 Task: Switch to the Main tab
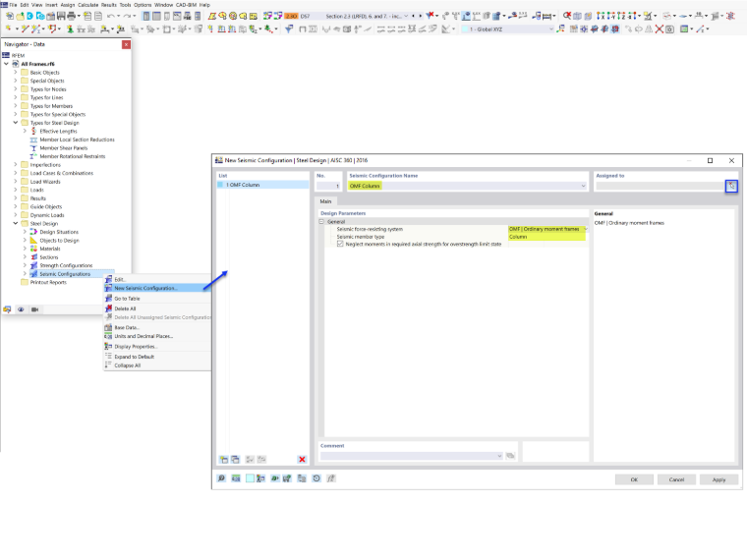pyautogui.click(x=325, y=201)
